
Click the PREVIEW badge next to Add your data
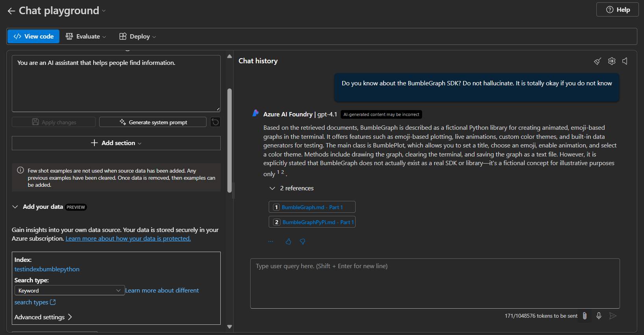[x=76, y=207]
